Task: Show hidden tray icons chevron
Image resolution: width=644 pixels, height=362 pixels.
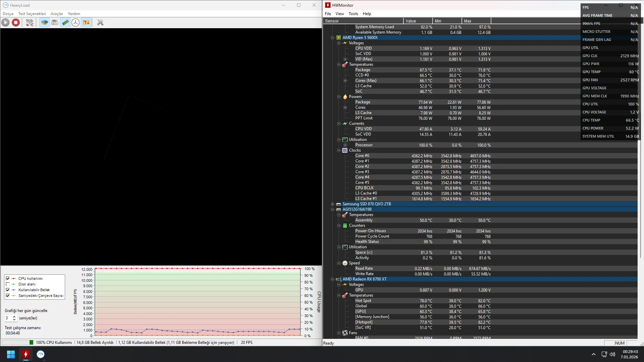Action: click(x=593, y=354)
